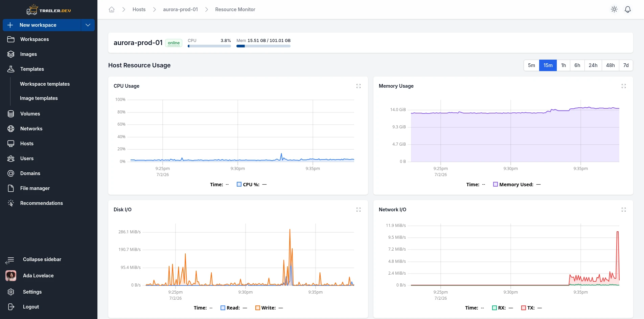Select the 7d time range
This screenshot has height=319, width=644.
point(626,65)
